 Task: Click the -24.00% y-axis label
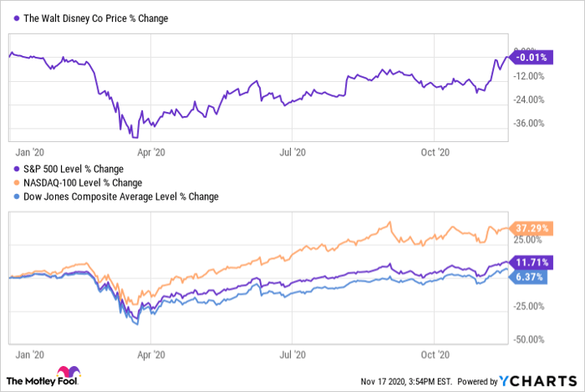pos(533,100)
